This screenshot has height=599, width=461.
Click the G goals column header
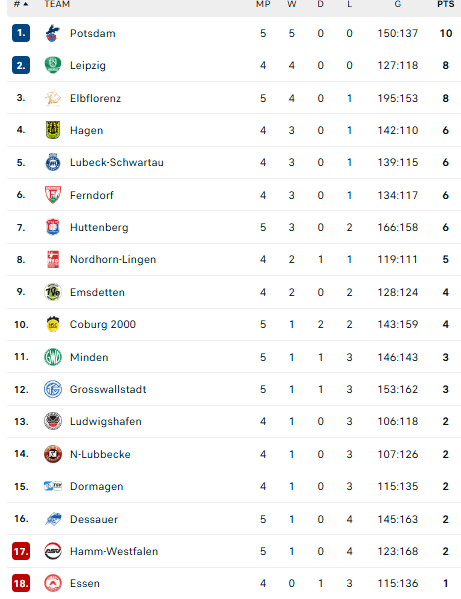398,4
